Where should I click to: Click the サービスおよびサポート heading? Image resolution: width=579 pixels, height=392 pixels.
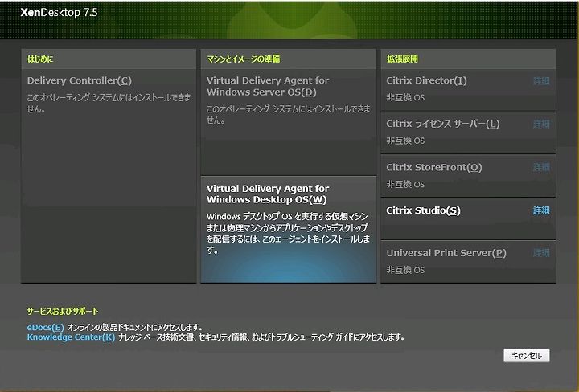point(63,311)
